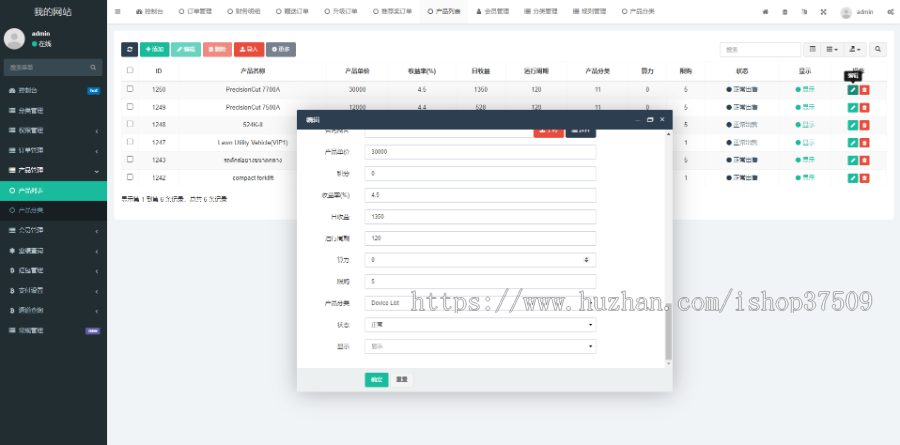The height and width of the screenshot is (445, 900).
Task: Open 控制台 in the sidebar
Action: pyautogui.click(x=53, y=91)
